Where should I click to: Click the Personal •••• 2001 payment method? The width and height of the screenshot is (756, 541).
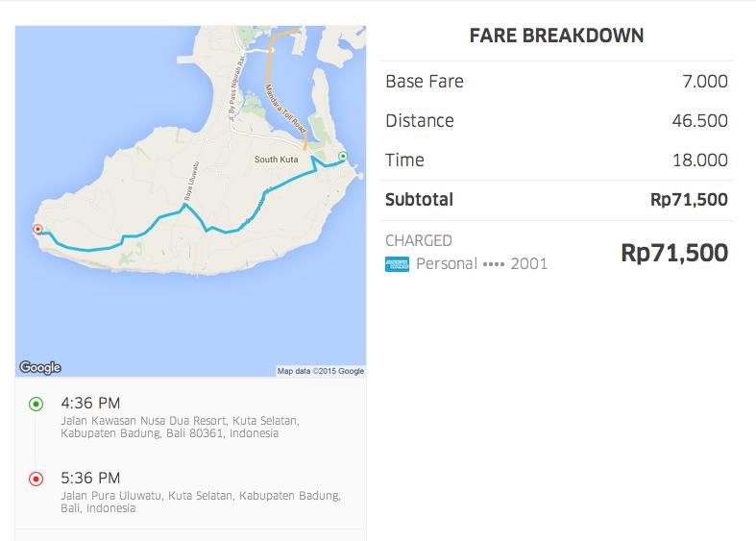[480, 263]
